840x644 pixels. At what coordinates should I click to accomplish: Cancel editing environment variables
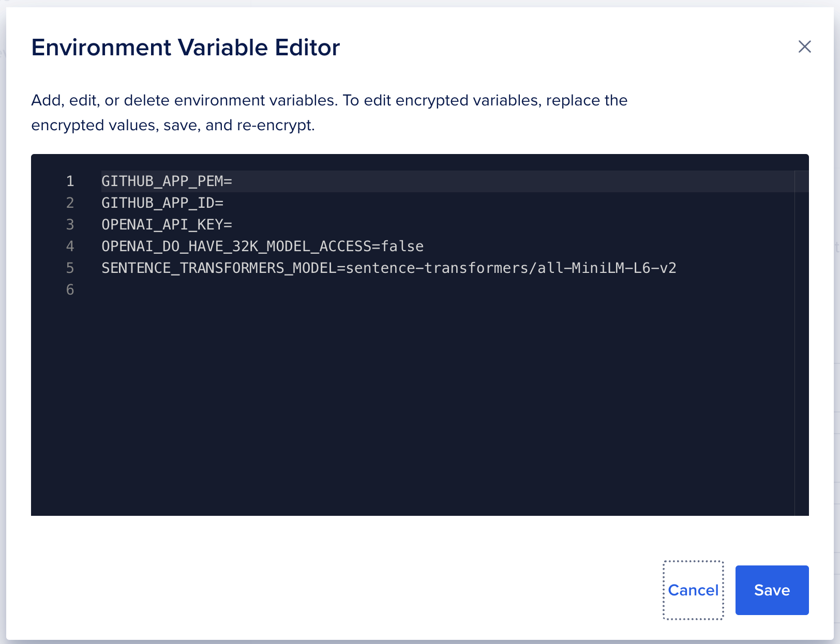tap(693, 590)
